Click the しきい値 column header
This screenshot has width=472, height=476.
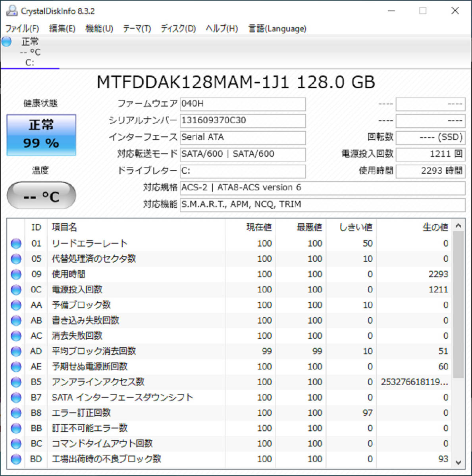(351, 227)
